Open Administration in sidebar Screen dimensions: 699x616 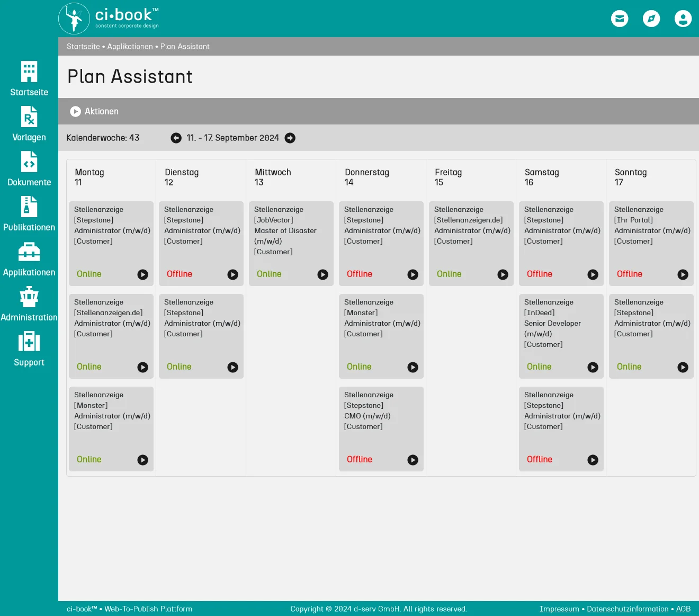coord(29,303)
